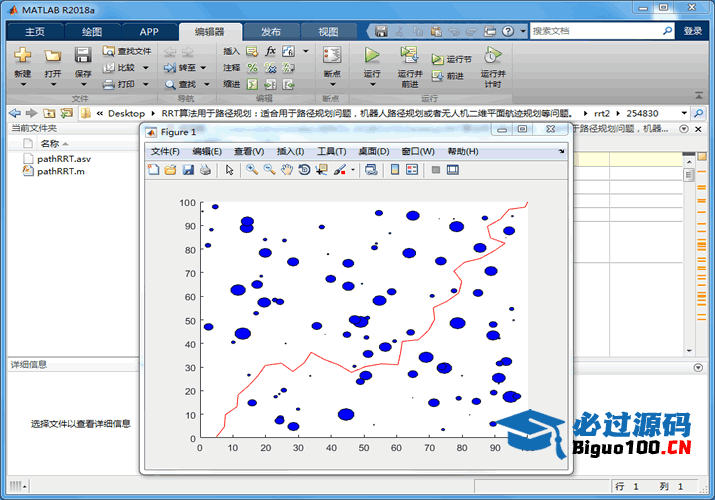Open the Help (帮助) menu in Figure 1
Screen dimensions: 715x500
pyautogui.click(x=463, y=151)
